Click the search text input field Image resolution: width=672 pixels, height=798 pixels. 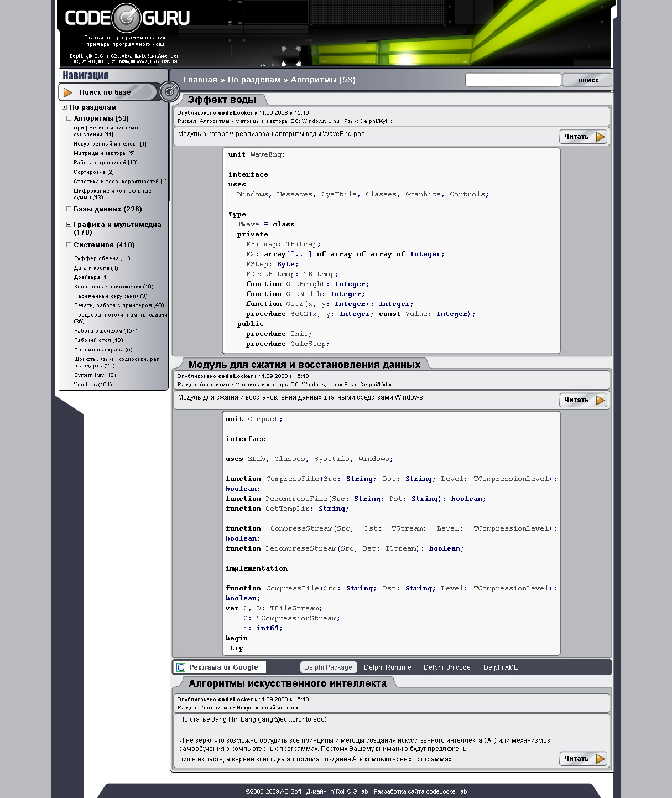point(513,80)
